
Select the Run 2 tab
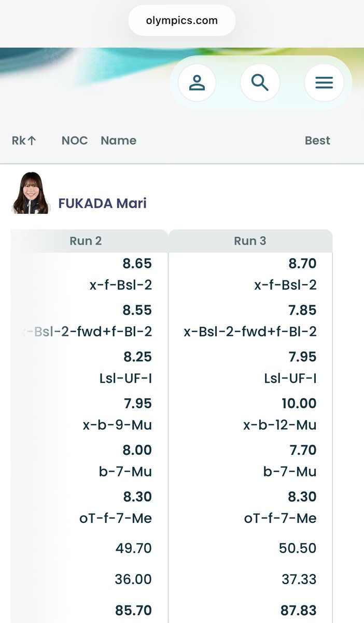(86, 241)
